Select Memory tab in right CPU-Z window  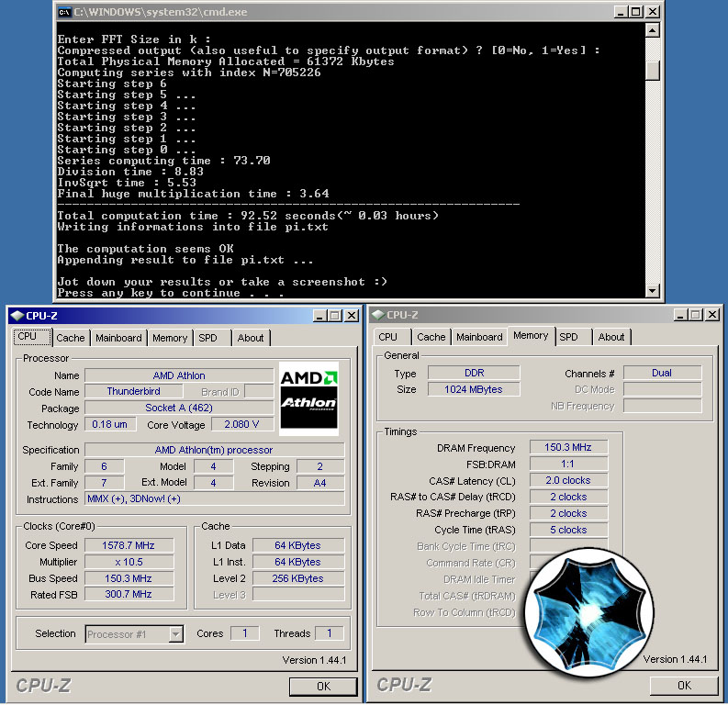coord(531,336)
